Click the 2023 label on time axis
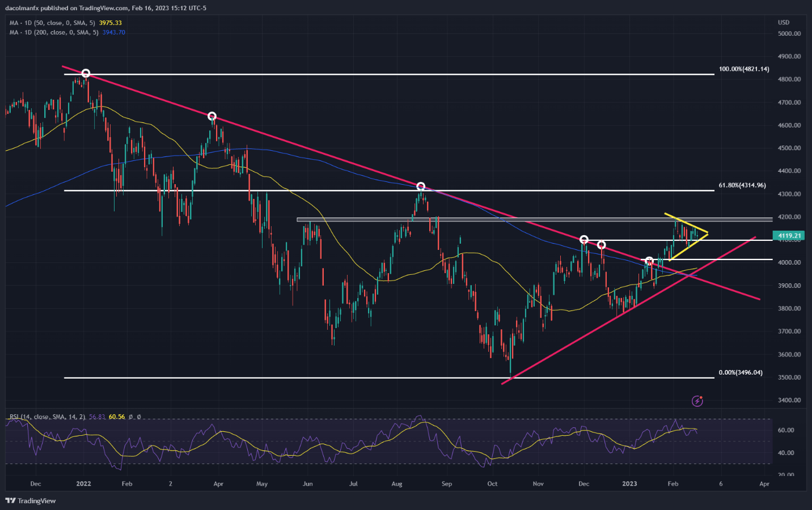The height and width of the screenshot is (510, 812). click(x=629, y=484)
